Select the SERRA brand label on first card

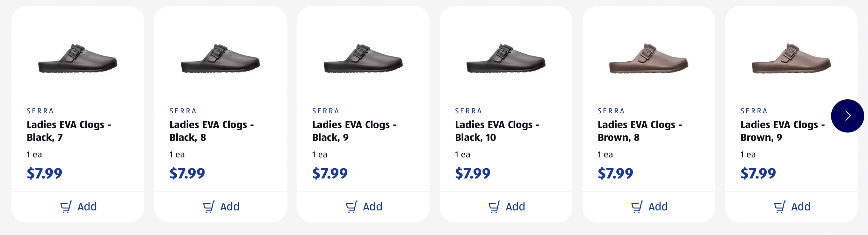pos(40,111)
